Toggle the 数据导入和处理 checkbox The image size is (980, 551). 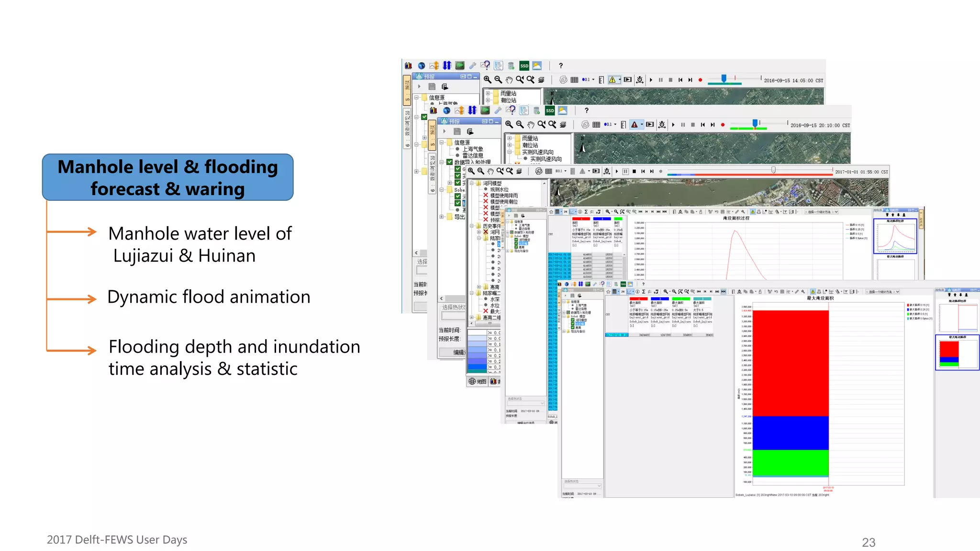449,162
